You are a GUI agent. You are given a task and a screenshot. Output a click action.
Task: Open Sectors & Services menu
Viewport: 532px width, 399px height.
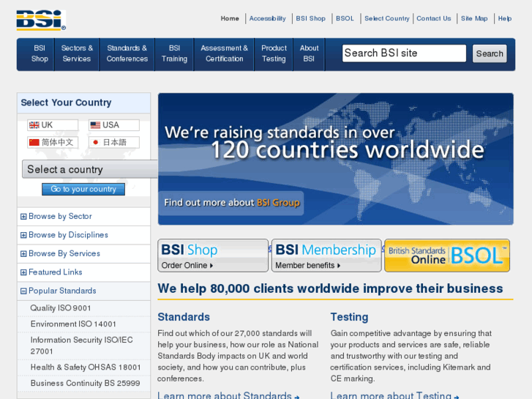point(77,53)
